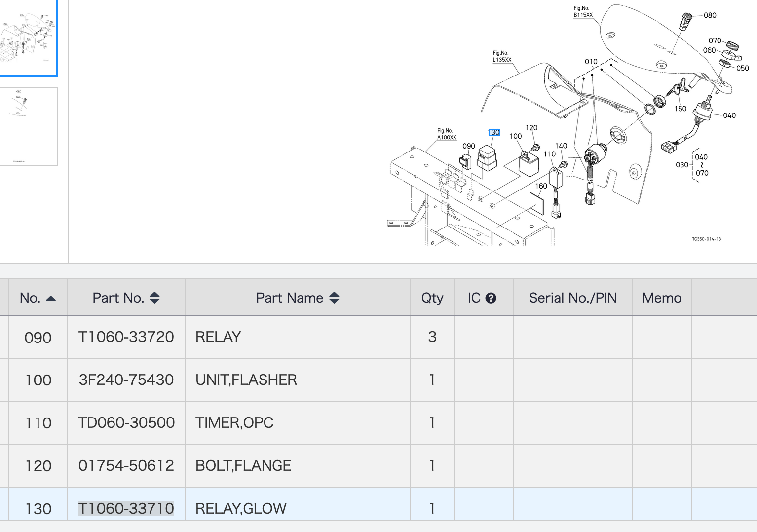Image resolution: width=757 pixels, height=532 pixels.
Task: Select row number 110
Action: (38, 423)
